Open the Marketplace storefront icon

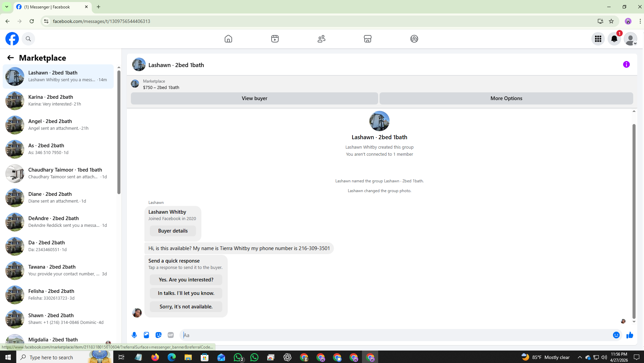pos(368,39)
